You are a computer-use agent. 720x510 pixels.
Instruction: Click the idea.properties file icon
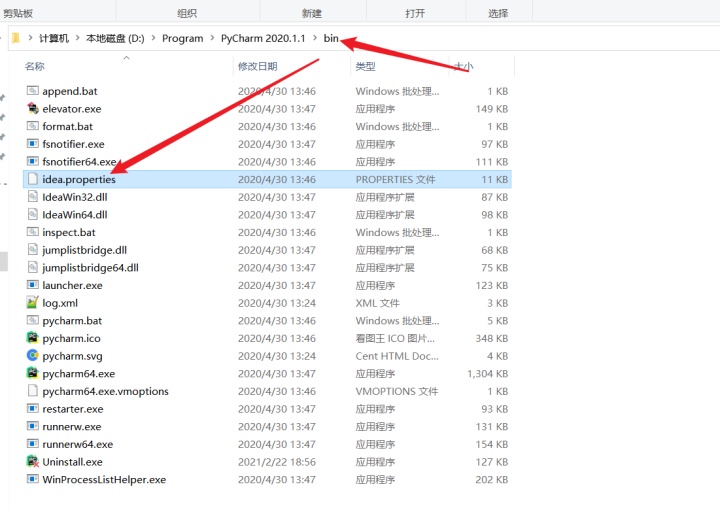tap(33, 179)
